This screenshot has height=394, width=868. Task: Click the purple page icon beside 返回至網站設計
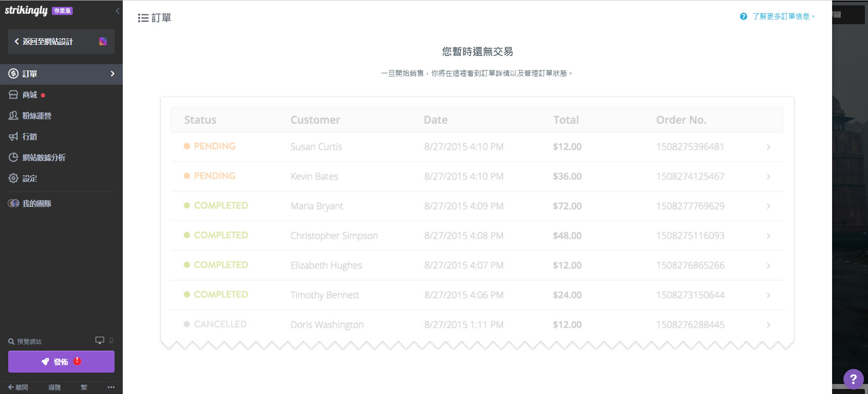tap(103, 41)
